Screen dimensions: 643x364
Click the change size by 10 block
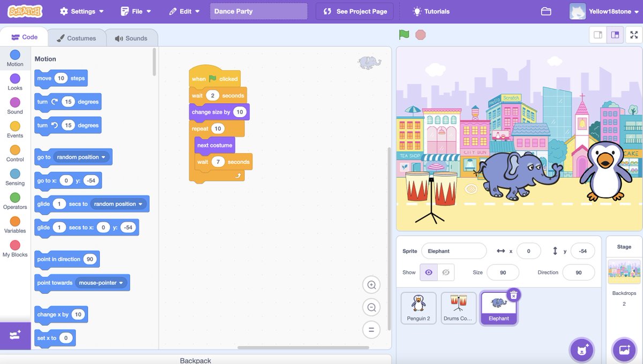tap(219, 112)
